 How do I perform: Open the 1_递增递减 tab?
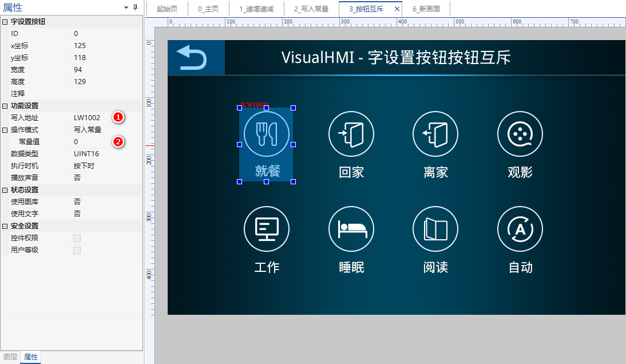[x=257, y=9]
